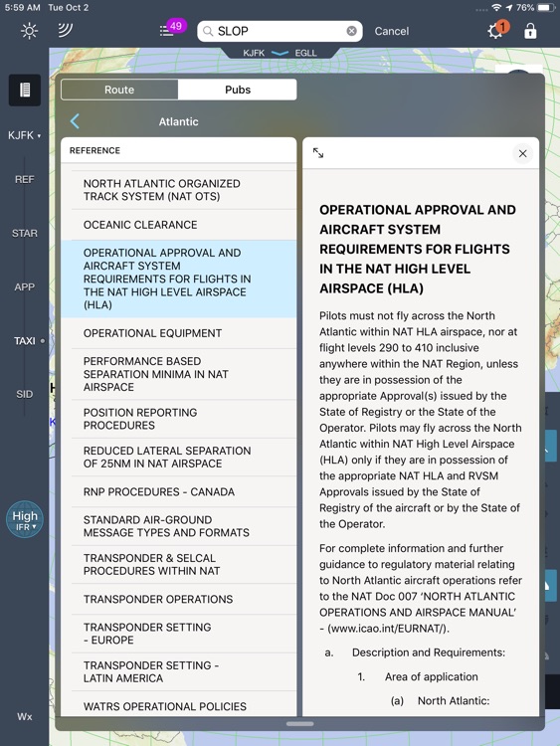This screenshot has width=560, height=746.
Task: Tap the padlock icon
Action: click(x=530, y=32)
